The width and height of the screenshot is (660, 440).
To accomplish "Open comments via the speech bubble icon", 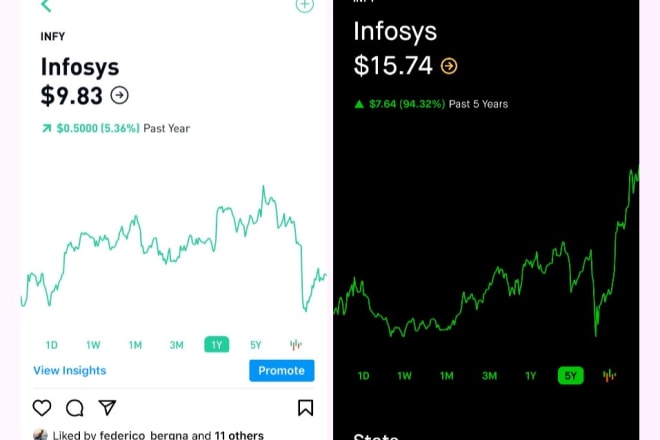I will [x=75, y=408].
